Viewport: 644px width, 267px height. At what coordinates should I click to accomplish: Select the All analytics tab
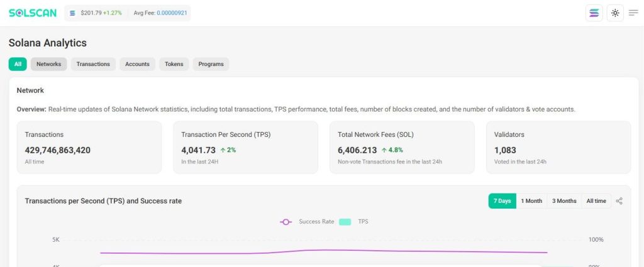[18, 64]
